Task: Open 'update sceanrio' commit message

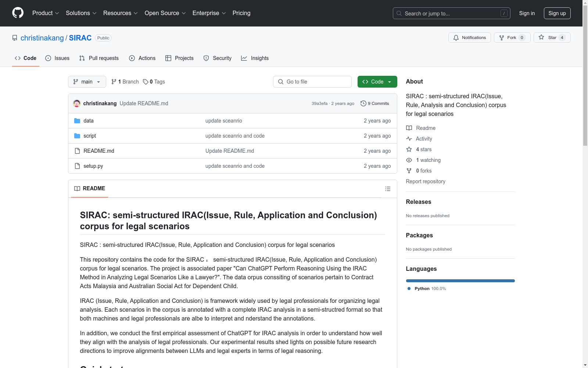Action: tap(224, 121)
